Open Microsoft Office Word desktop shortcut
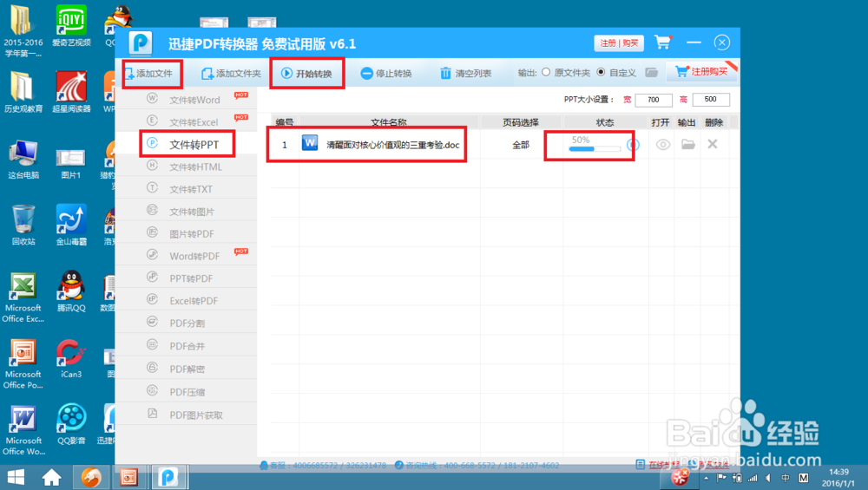Viewport: 868px width, 490px height. click(x=23, y=430)
